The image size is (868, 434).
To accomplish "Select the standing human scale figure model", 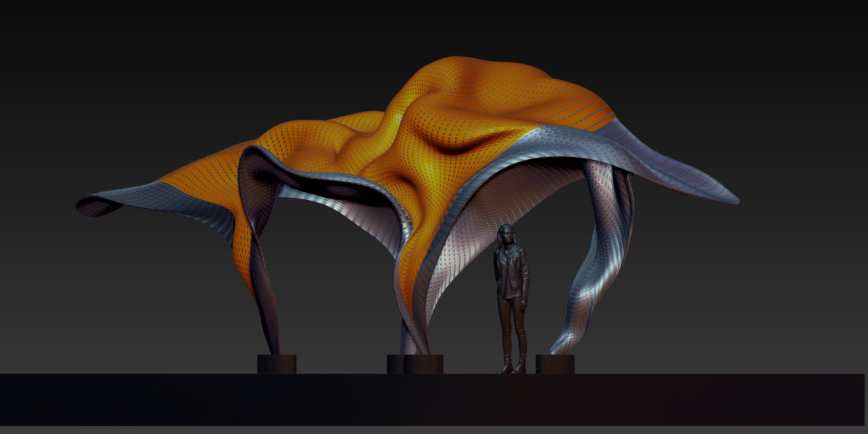I will coord(511,299).
